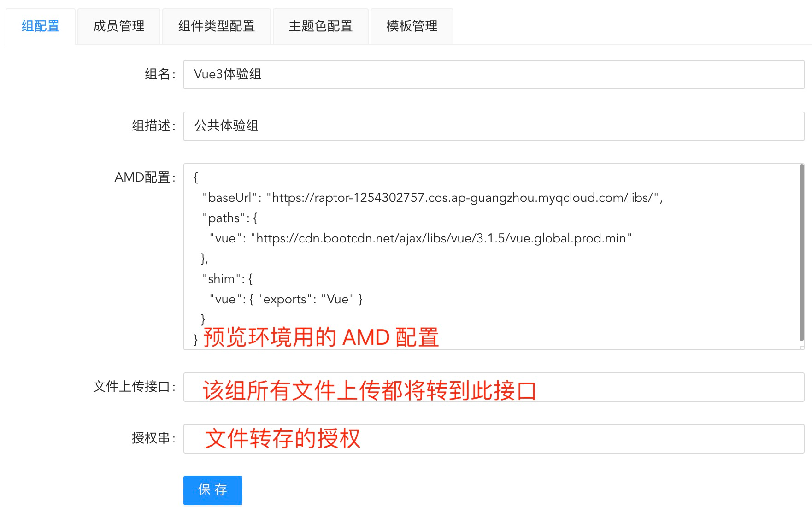Click the AMD配置 textarea scrollbar
This screenshot has height=507, width=812.
click(x=802, y=253)
